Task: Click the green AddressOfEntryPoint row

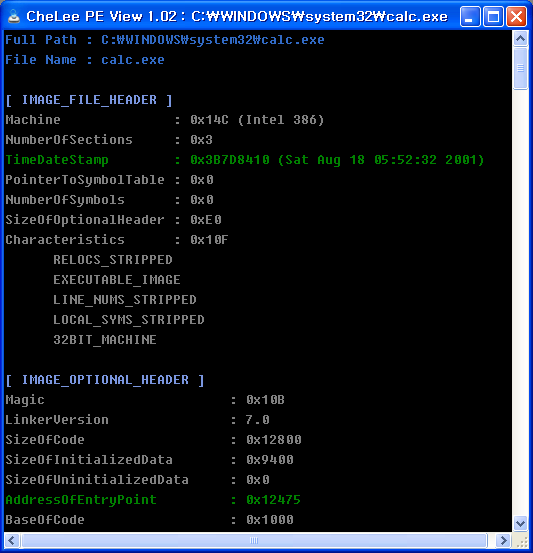Action: 153,500
